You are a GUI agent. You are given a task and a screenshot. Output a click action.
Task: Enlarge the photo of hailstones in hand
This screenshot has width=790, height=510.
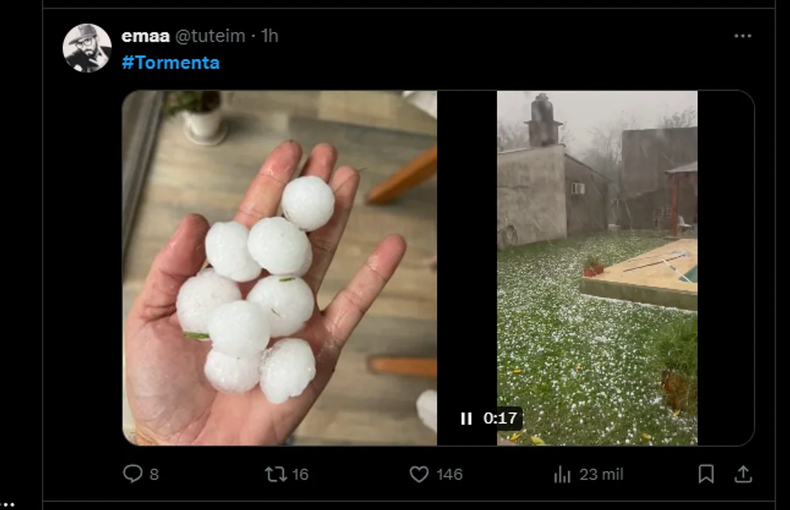[x=279, y=267]
